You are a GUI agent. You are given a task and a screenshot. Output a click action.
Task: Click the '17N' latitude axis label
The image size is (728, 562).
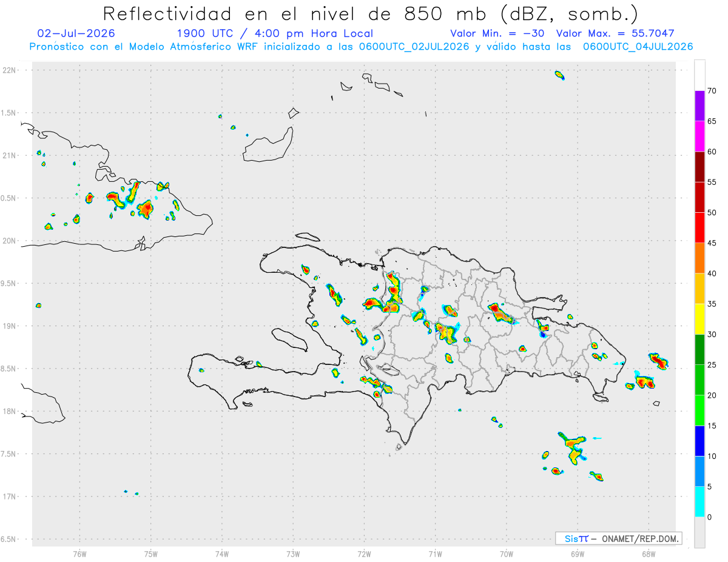pyautogui.click(x=9, y=497)
